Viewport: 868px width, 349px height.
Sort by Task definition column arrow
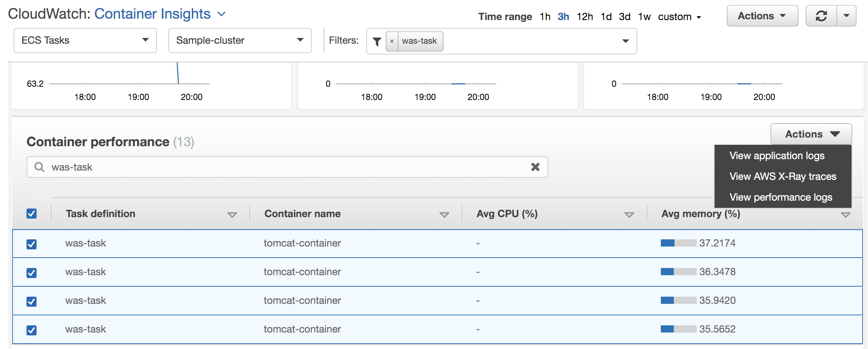(x=232, y=215)
